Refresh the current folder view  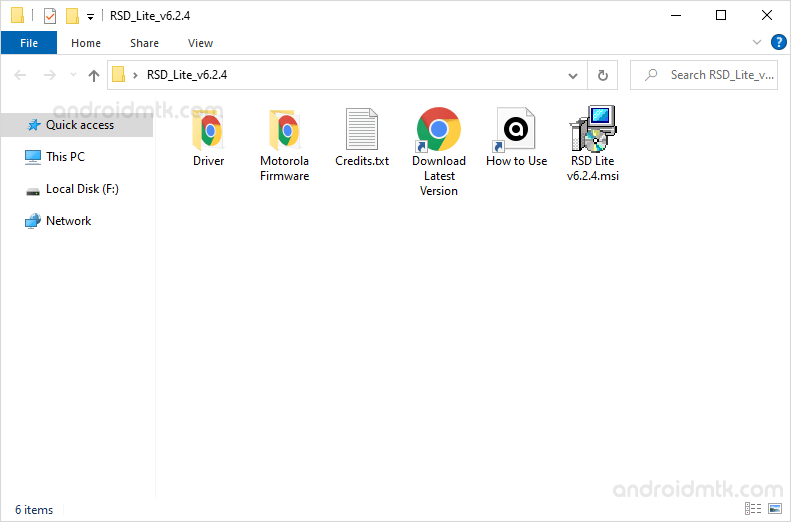click(x=602, y=75)
